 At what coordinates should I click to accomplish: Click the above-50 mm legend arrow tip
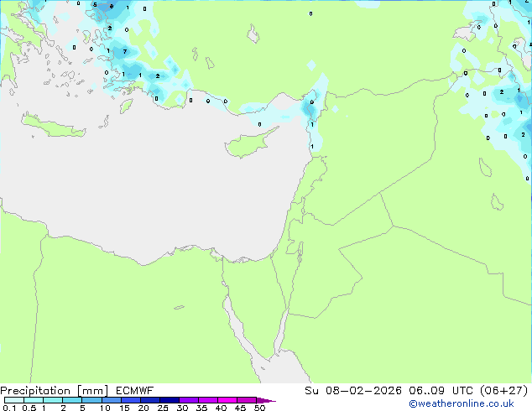point(266,400)
